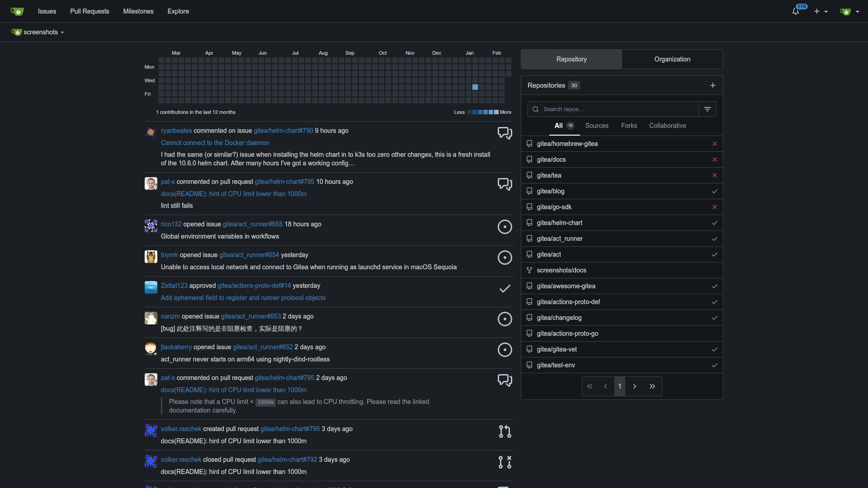Switch to the Organization tab
Screen dimensions: 868x488
click(672, 59)
